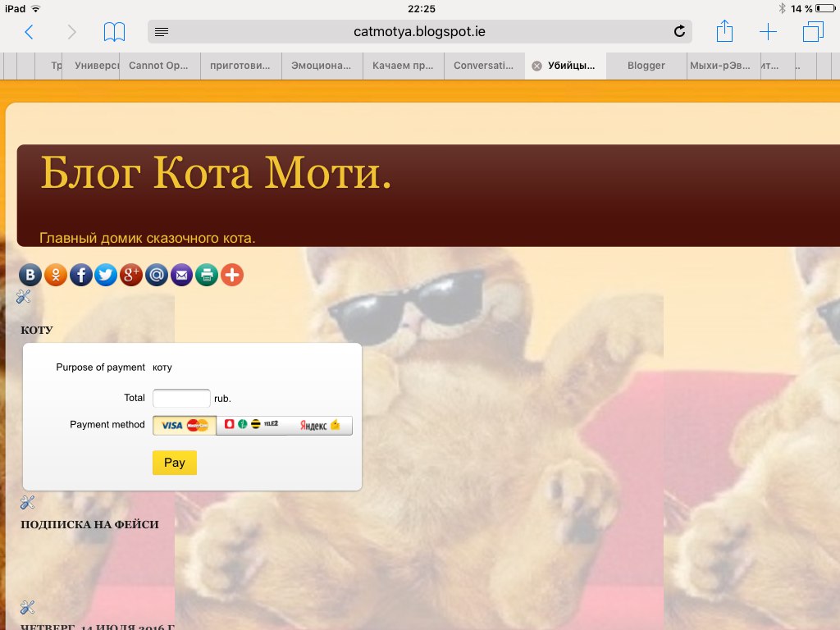Focus the Total rub. amount field
840x630 pixels.
(x=181, y=398)
